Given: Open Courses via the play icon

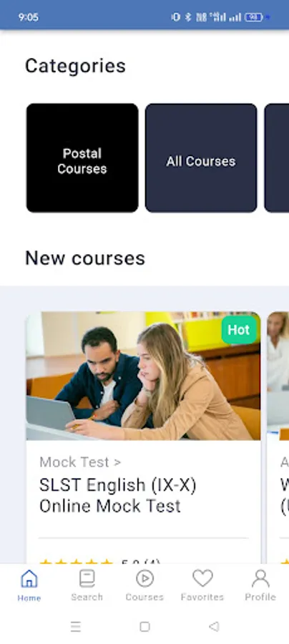Looking at the screenshot, I should 144,579.
